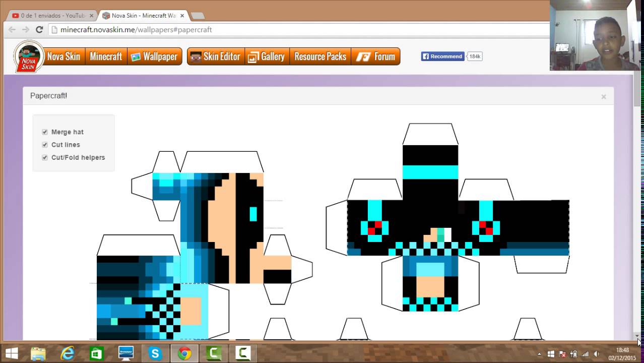Image resolution: width=644 pixels, height=363 pixels.
Task: Select the Nova Skin browser tab
Action: [x=143, y=16]
